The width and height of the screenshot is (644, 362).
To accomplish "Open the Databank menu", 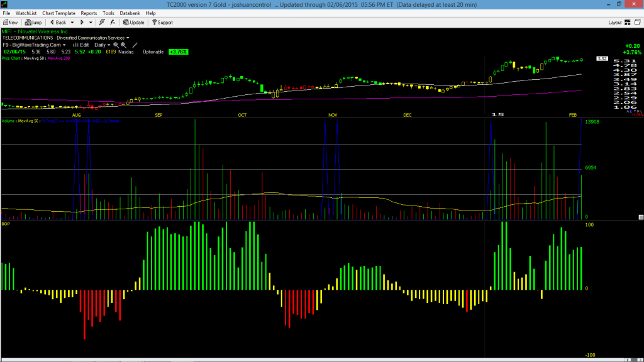I will [x=130, y=13].
